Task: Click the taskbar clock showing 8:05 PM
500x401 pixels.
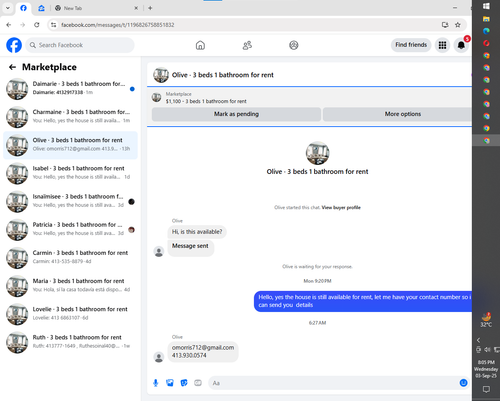Action: [486, 369]
